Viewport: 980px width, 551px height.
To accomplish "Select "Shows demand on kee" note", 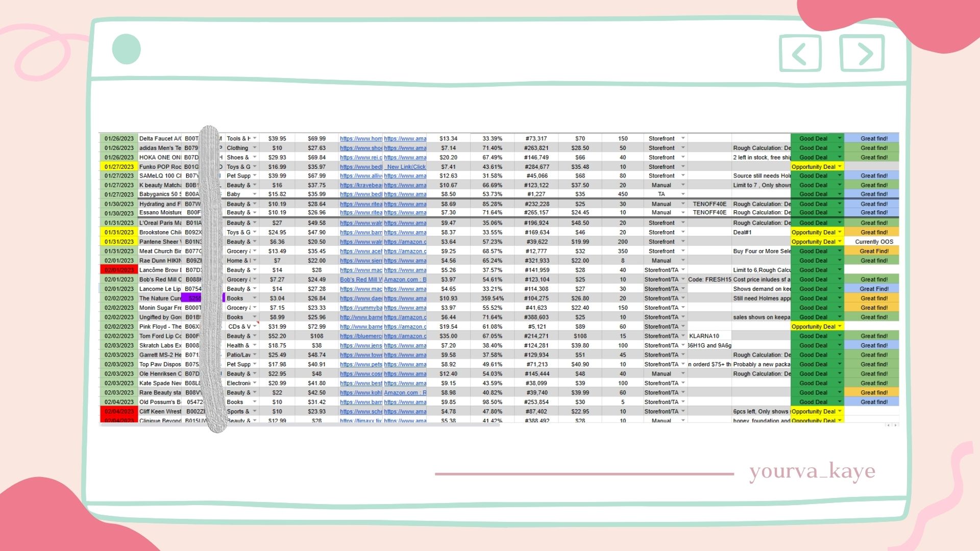I will 761,289.
